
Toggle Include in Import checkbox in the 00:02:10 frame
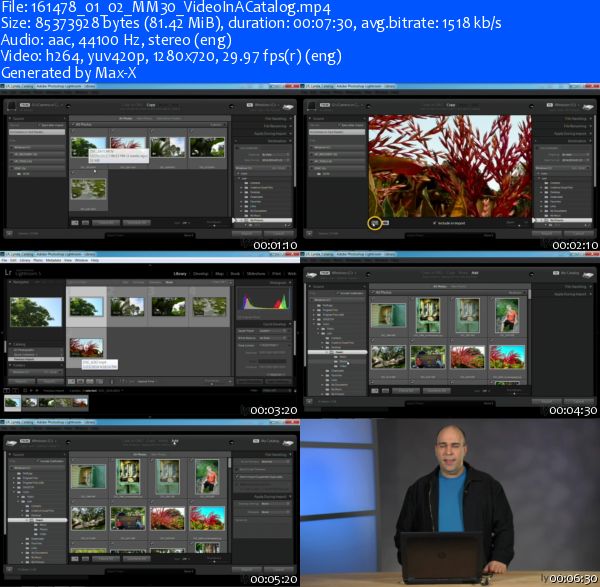[434, 223]
